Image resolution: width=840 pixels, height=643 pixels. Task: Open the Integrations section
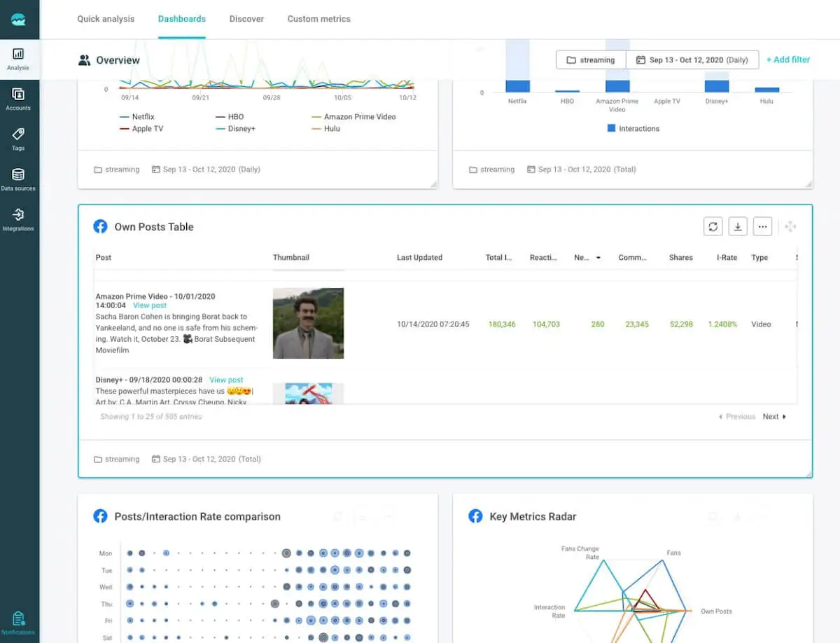point(18,217)
